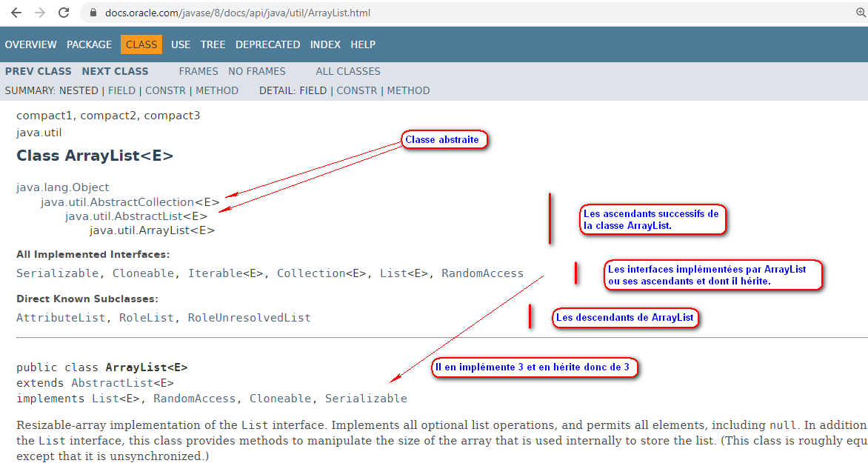Jump to CONSTR in detail row

pyautogui.click(x=356, y=90)
